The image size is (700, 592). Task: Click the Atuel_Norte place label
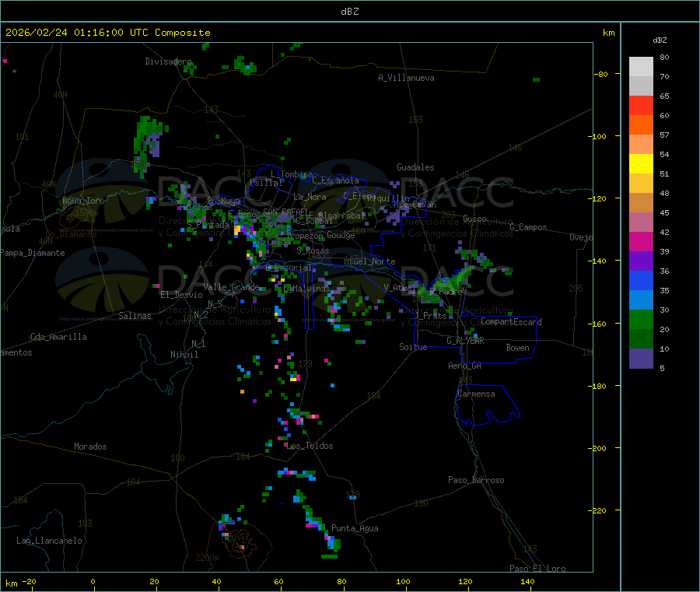(369, 261)
